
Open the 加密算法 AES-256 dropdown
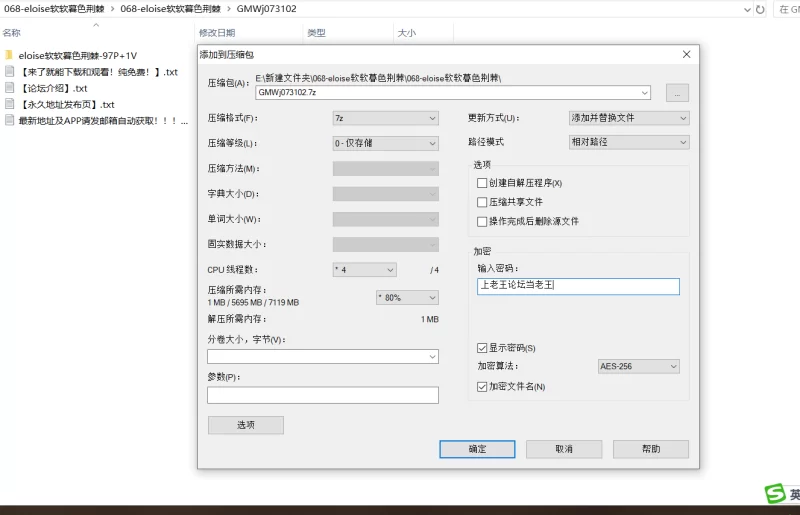tap(638, 367)
